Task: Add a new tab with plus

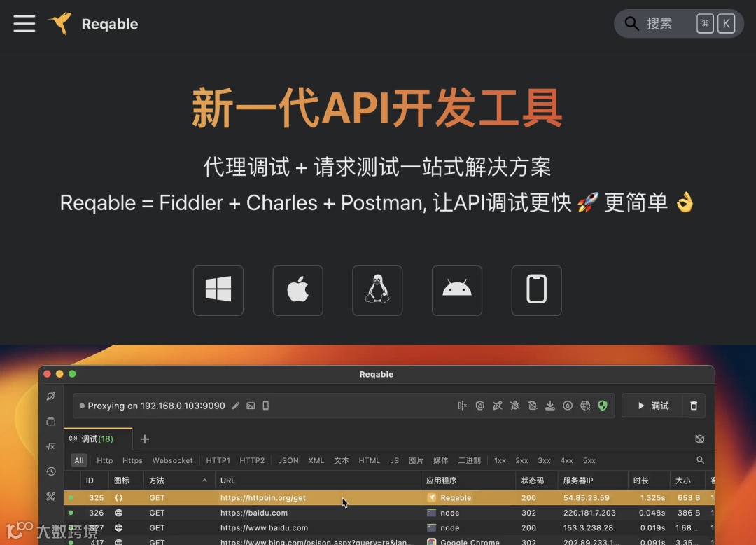Action: (x=145, y=439)
